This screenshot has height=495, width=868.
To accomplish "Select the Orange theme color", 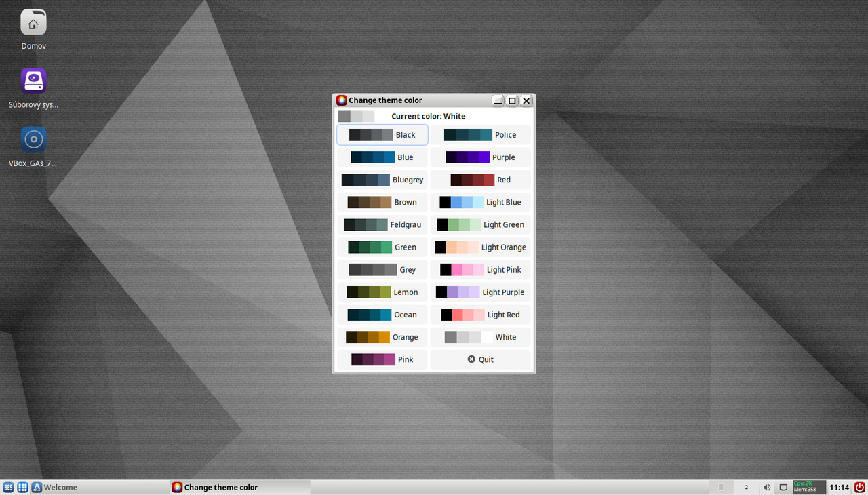I will [x=382, y=336].
